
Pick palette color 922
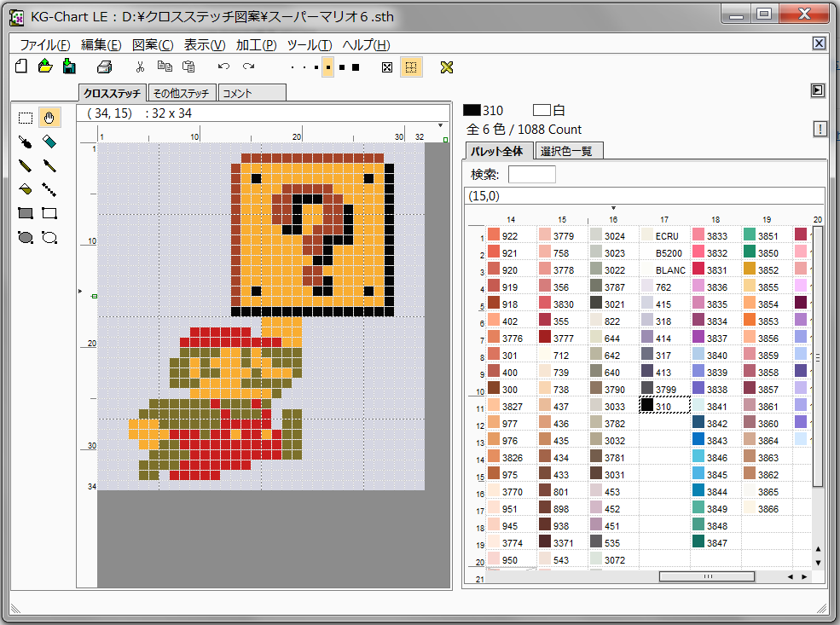510,235
